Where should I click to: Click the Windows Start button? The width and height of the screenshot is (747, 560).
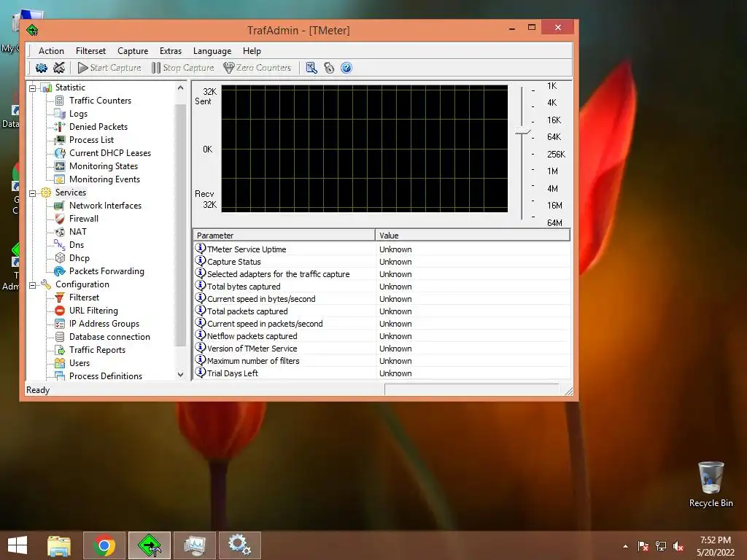(18, 545)
